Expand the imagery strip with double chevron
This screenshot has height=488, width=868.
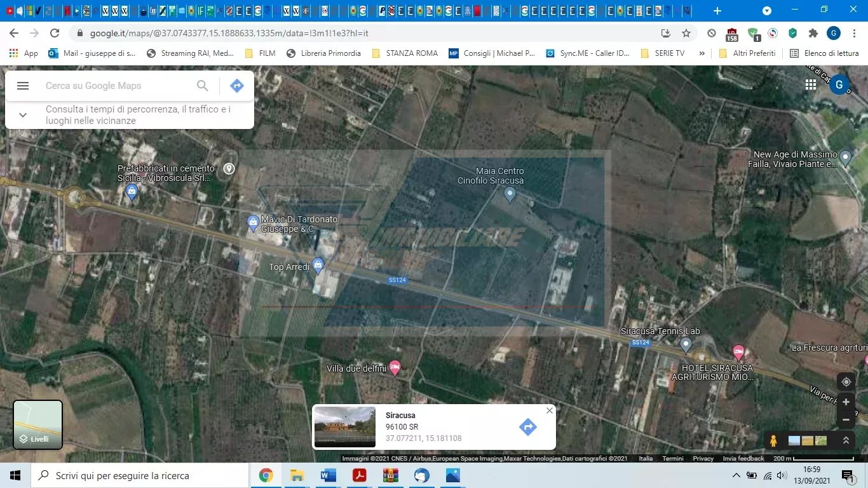coord(846,440)
